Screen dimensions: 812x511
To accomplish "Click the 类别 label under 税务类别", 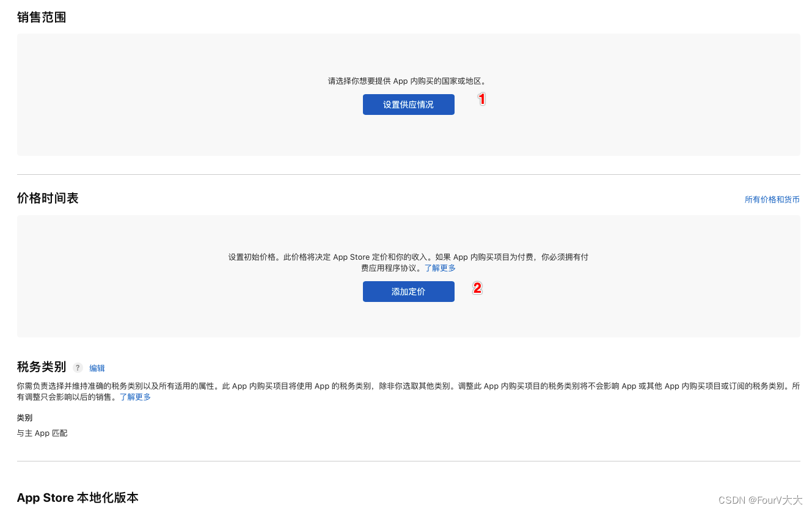I will (x=24, y=417).
